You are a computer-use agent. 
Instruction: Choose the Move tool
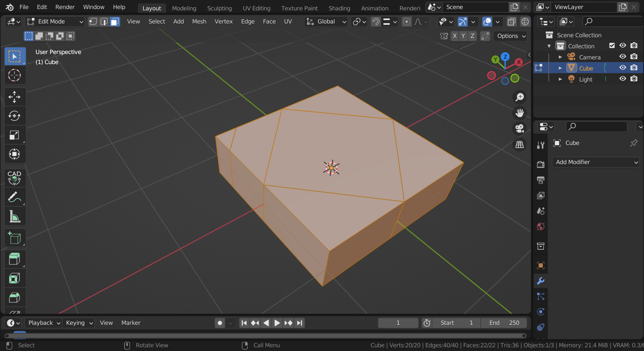[14, 97]
